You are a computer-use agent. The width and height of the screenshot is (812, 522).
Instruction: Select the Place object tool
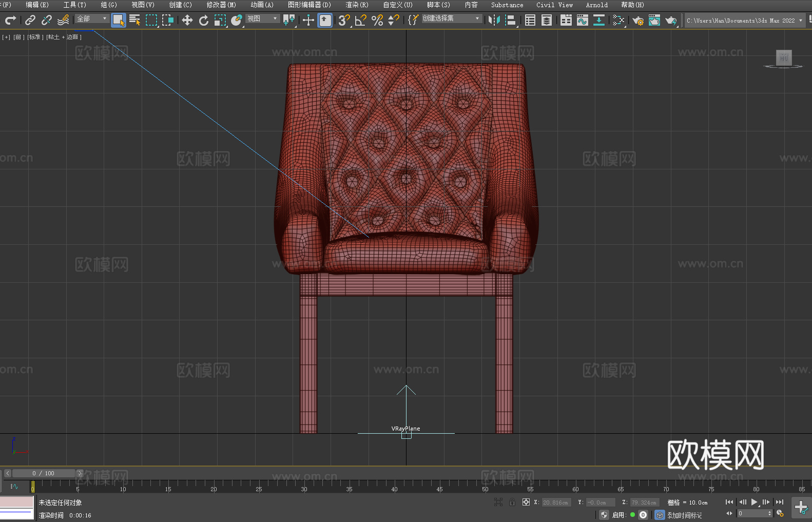coord(237,20)
